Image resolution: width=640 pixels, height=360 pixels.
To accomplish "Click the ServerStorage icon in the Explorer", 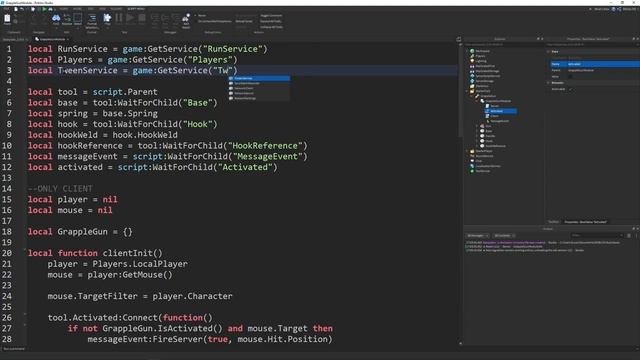I will pos(472,81).
